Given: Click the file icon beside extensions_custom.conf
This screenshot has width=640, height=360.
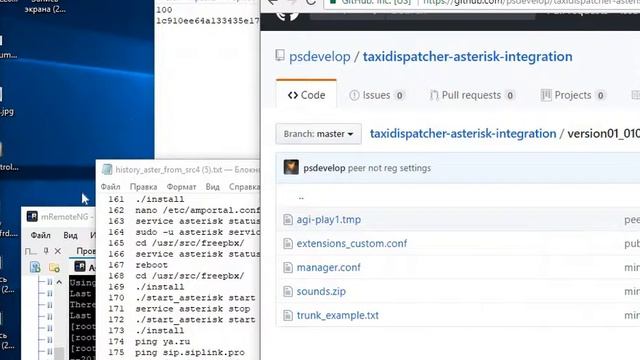Looking at the screenshot, I should coord(288,244).
